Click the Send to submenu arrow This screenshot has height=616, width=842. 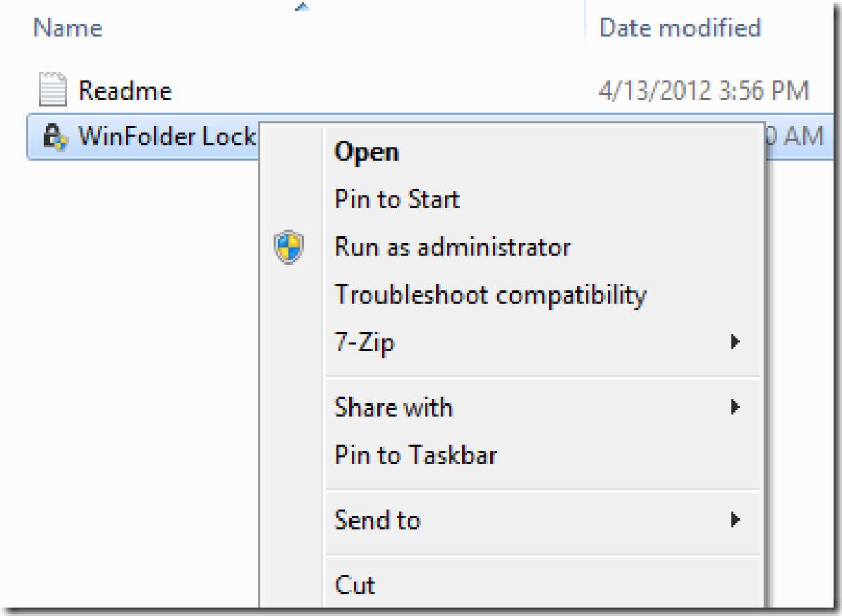click(735, 520)
